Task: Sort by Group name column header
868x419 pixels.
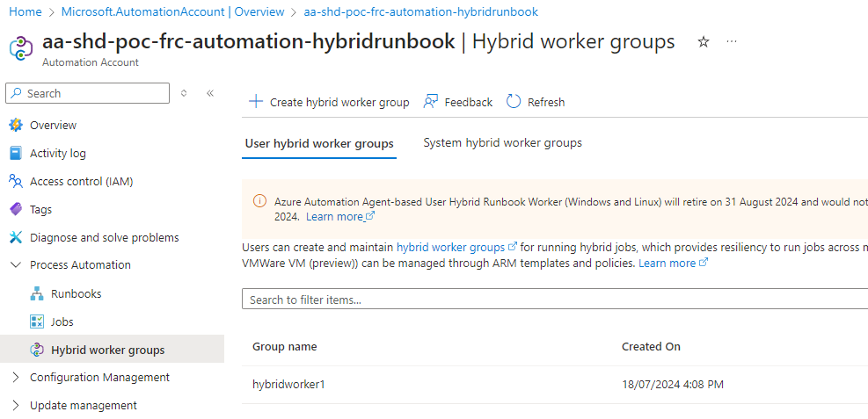Action: [285, 347]
